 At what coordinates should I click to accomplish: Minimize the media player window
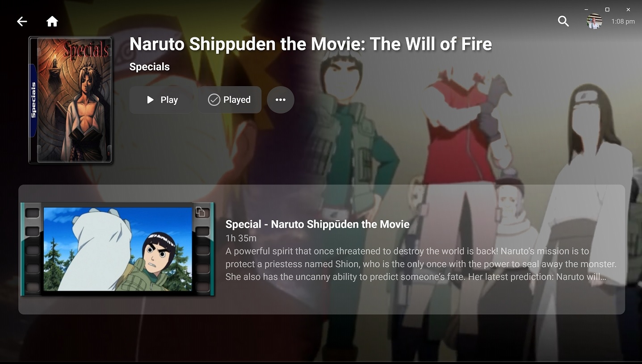[587, 9]
